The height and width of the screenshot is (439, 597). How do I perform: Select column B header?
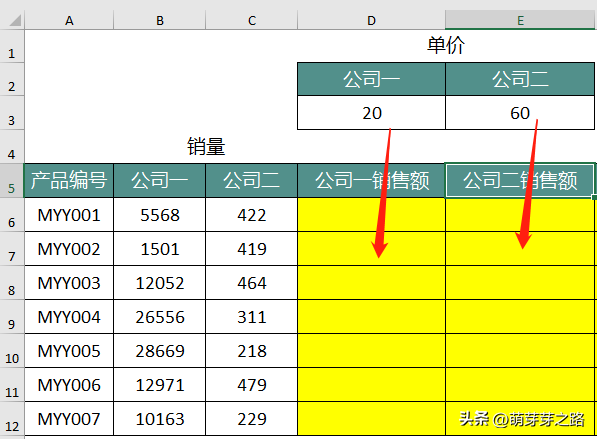[160, 20]
